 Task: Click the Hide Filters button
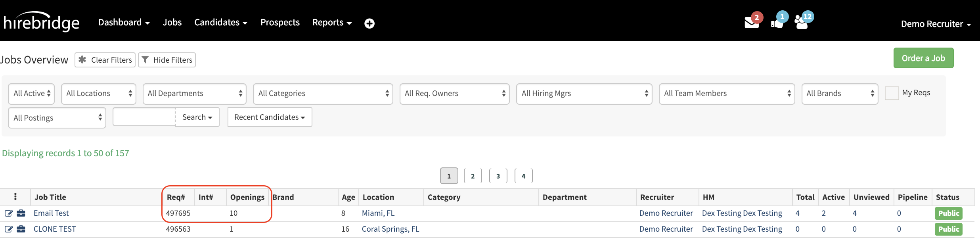(x=167, y=60)
